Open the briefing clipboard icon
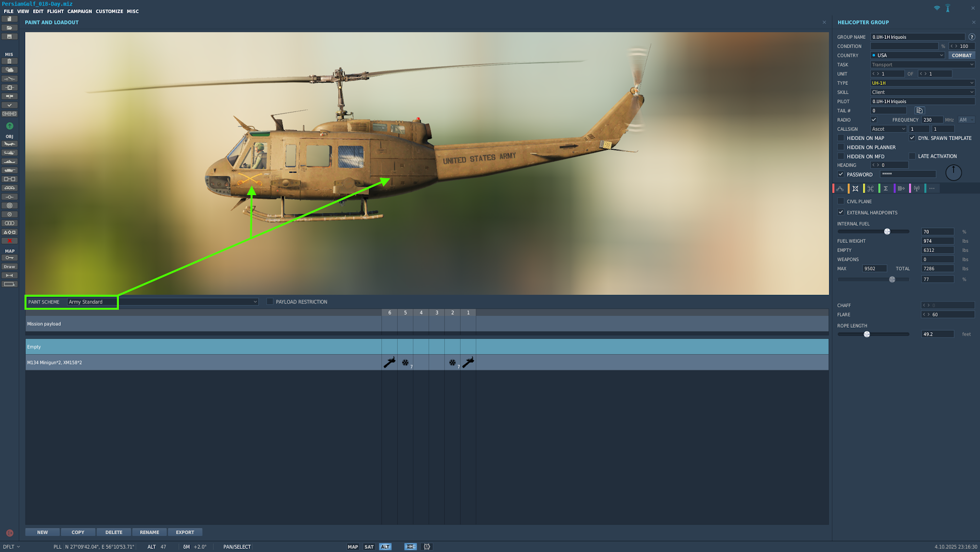980x552 pixels. pyautogui.click(x=9, y=61)
